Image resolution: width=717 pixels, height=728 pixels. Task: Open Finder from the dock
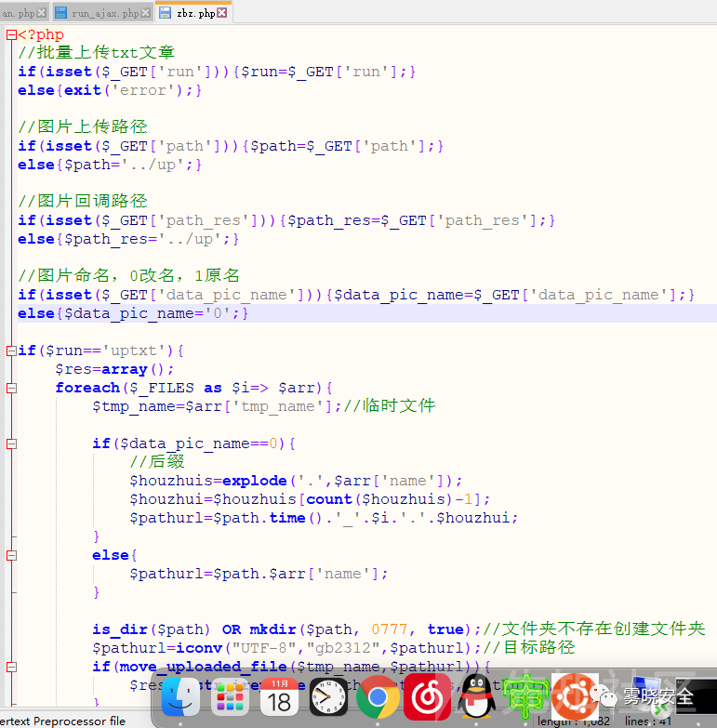click(x=180, y=697)
